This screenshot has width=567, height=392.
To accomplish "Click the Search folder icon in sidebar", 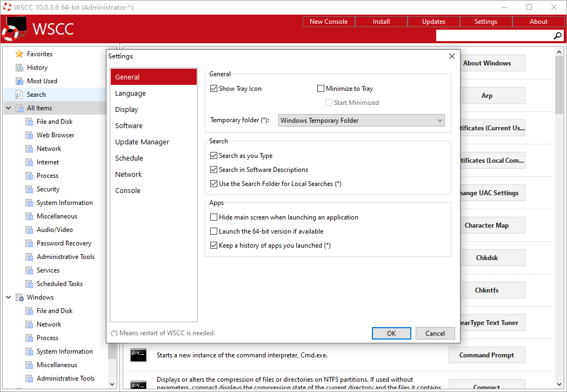I will [19, 95].
